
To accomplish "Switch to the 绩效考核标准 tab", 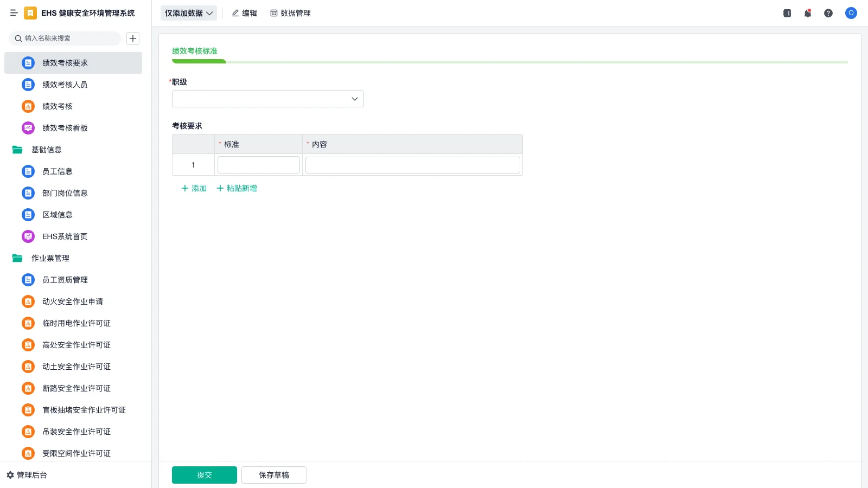I will pos(195,51).
